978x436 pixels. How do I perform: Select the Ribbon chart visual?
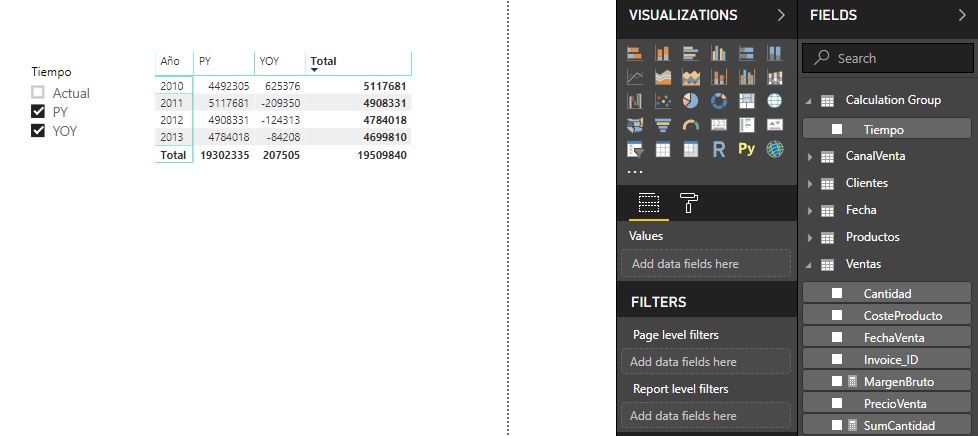[x=775, y=77]
